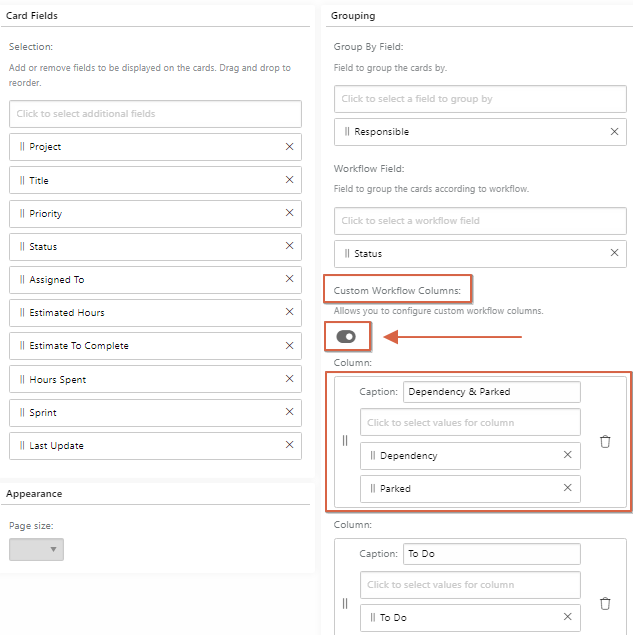Delete the Dependency & Parked column

coord(605,441)
